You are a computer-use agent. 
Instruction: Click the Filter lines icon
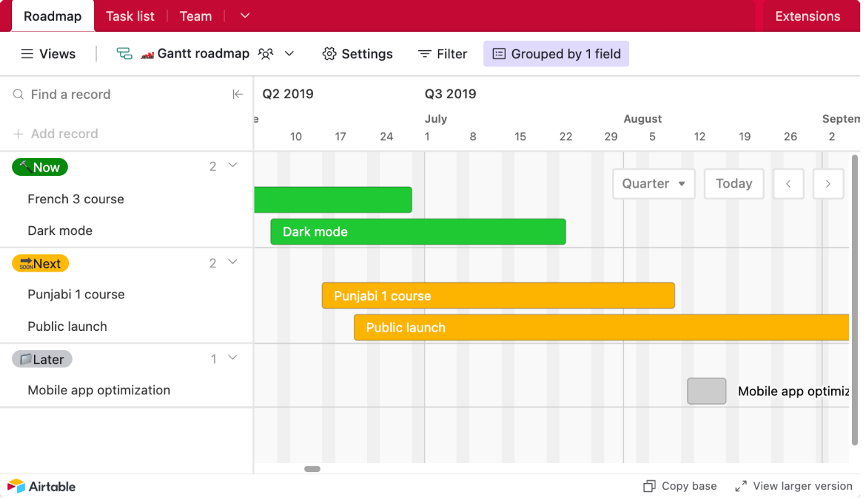(x=424, y=54)
